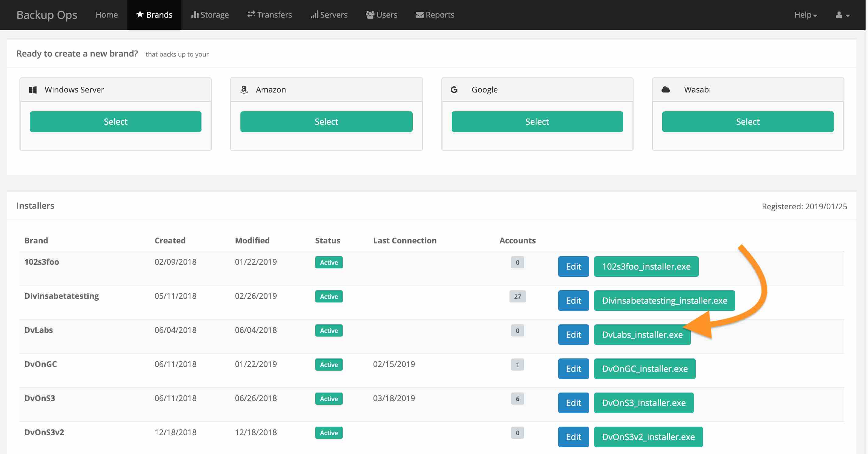Edit the Divinsabetatesting brand
Viewport: 868px width, 454px height.
573,300
